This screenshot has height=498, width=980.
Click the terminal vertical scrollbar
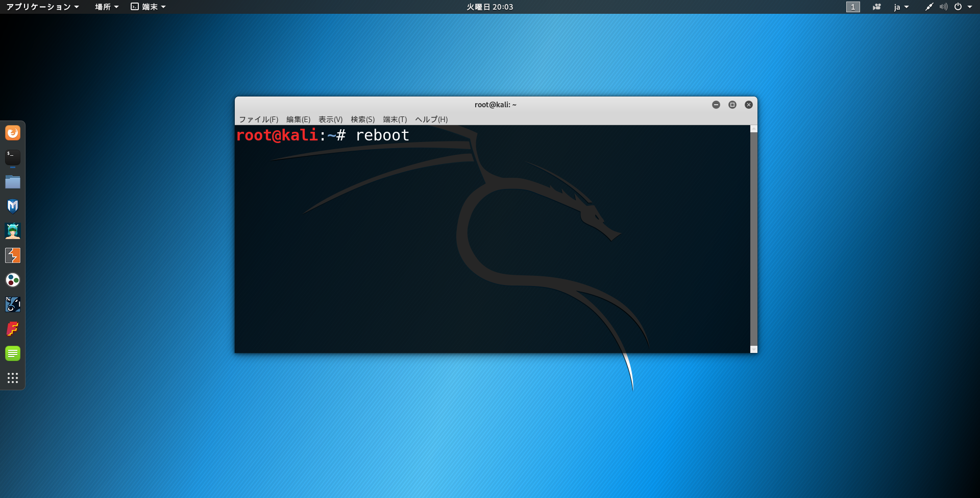(x=754, y=239)
